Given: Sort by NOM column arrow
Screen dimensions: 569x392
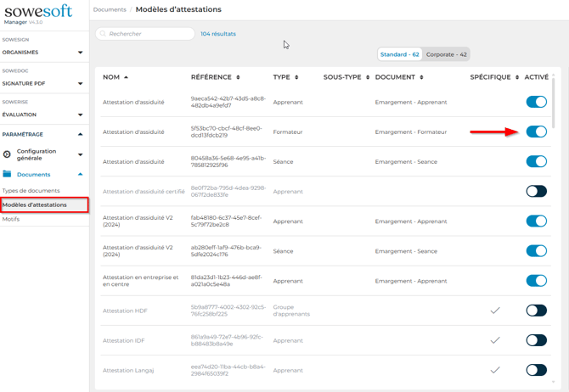Looking at the screenshot, I should click(x=126, y=77).
